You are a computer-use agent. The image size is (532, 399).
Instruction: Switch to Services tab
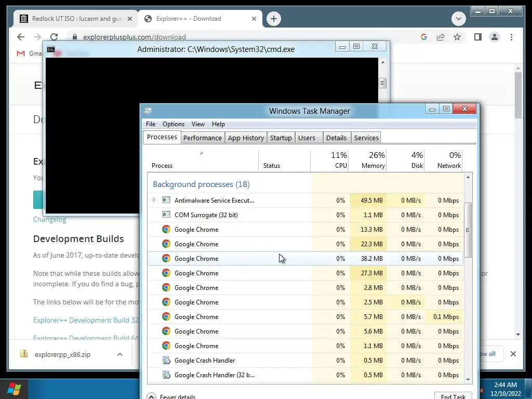[x=366, y=138]
